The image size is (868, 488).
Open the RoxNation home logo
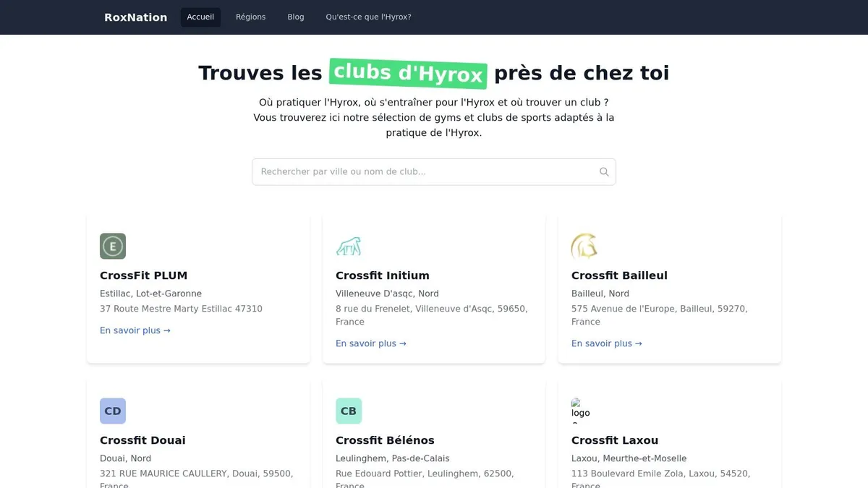click(x=135, y=17)
